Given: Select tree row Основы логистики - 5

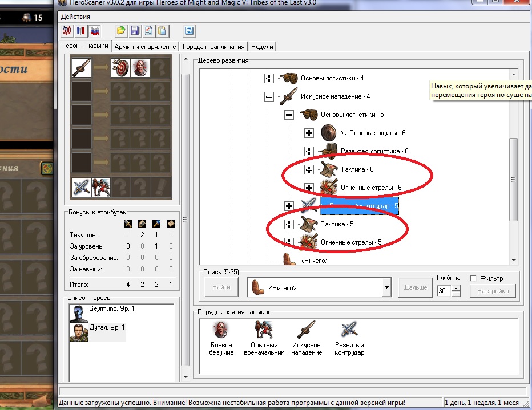Looking at the screenshot, I should coord(352,115).
